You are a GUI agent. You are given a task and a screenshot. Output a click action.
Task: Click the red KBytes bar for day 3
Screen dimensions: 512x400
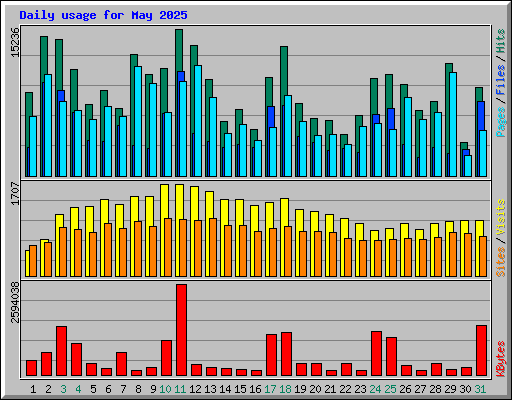62,351
